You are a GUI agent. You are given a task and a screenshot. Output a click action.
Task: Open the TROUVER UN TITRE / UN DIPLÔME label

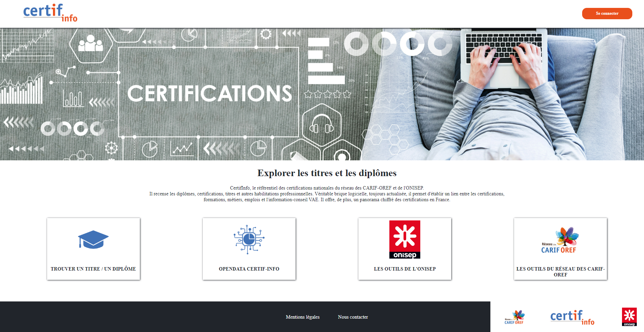[x=93, y=269]
